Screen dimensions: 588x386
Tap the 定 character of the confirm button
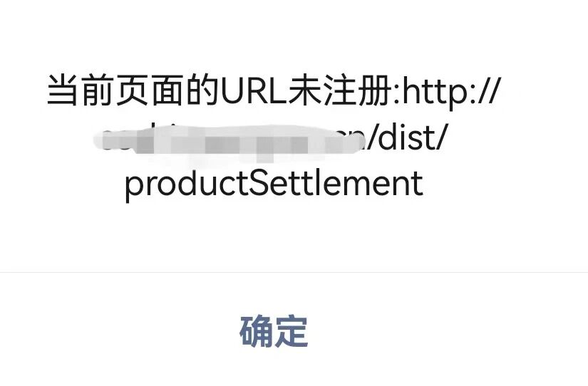[x=292, y=331]
